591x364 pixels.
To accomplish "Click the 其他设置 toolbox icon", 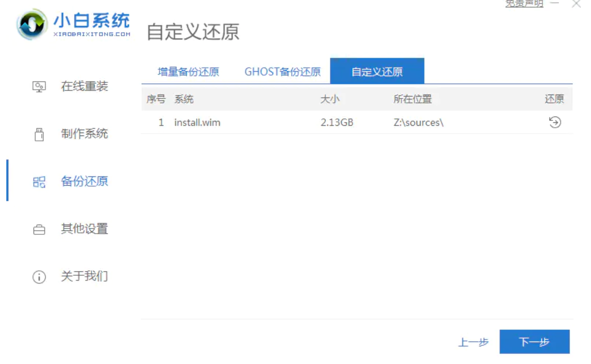I will pos(39,230).
